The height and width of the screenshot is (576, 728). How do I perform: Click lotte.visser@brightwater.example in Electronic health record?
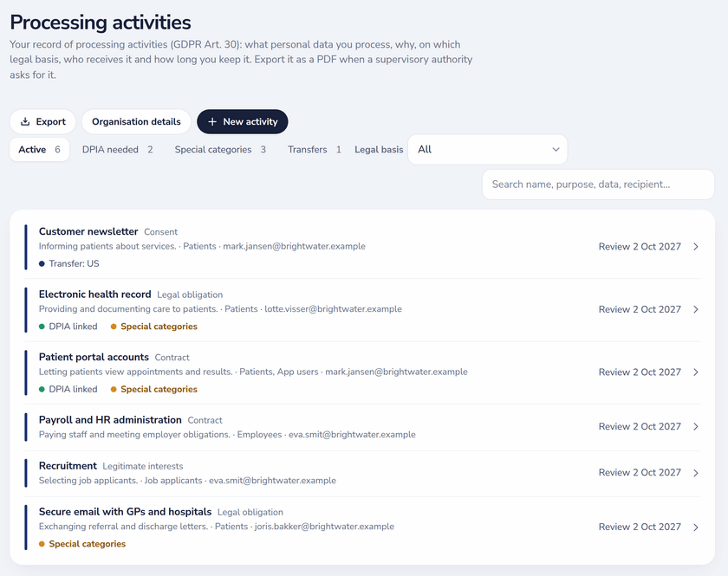(x=334, y=309)
